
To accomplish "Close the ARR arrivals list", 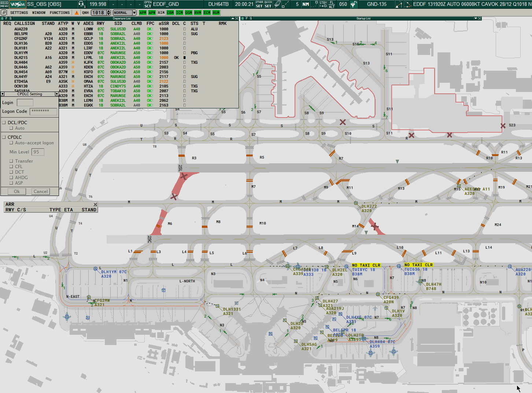I will 95,204.
